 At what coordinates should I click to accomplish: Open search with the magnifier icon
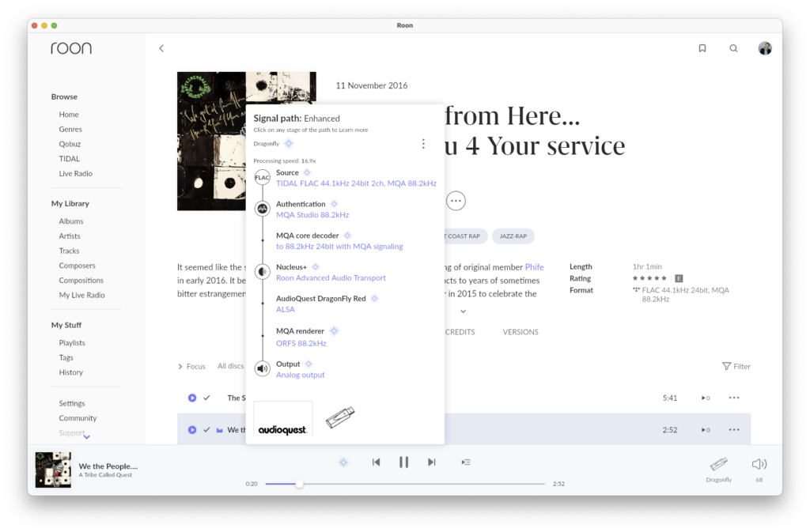(733, 48)
